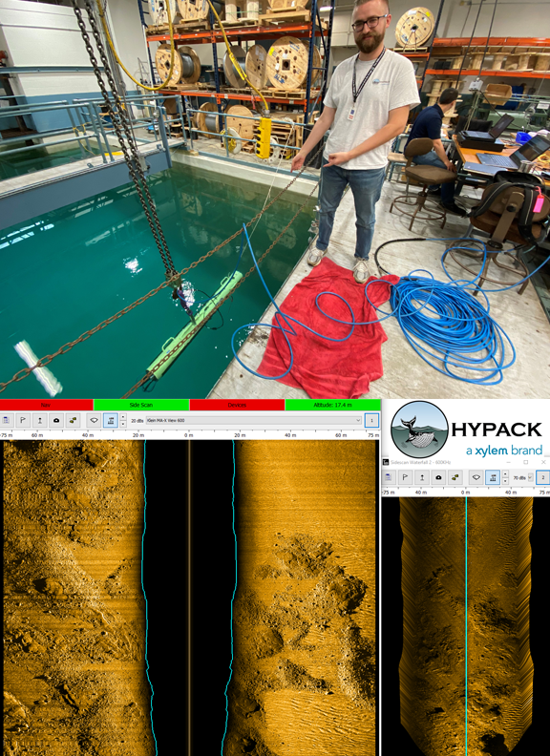550x756 pixels.
Task: Click the dark snapshot icon in the main sidescan toolbar
Action: [x=56, y=420]
